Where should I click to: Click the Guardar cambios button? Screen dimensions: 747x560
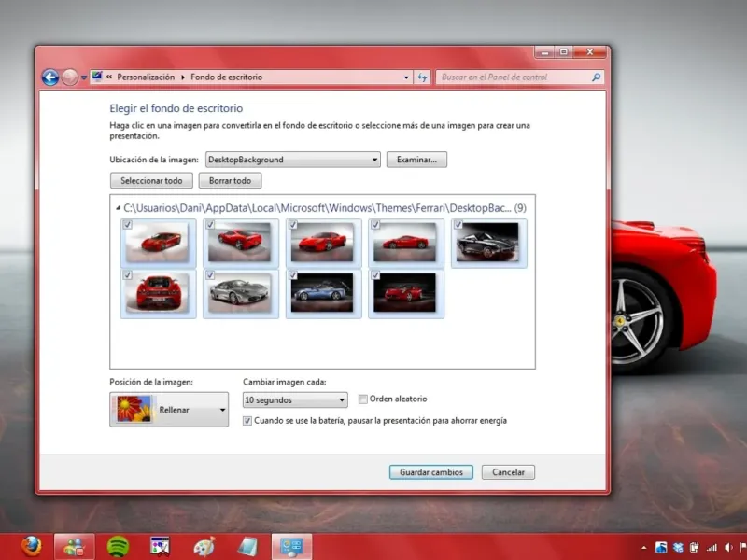pos(431,472)
